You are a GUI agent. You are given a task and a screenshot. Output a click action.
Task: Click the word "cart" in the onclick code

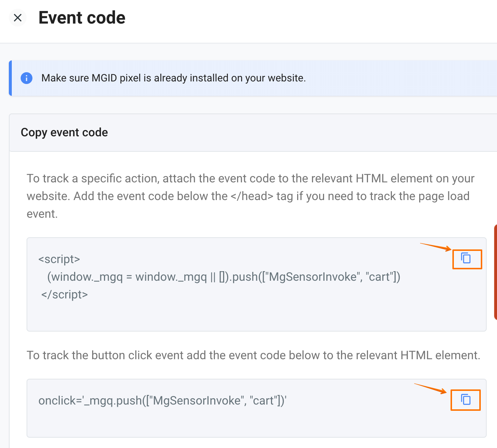(263, 400)
